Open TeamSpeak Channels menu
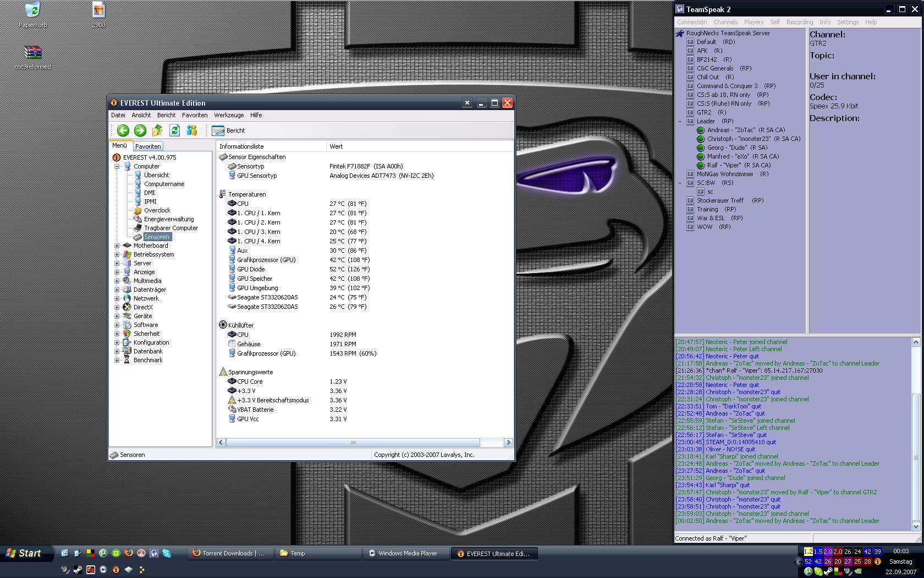This screenshot has height=578, width=924. [725, 22]
